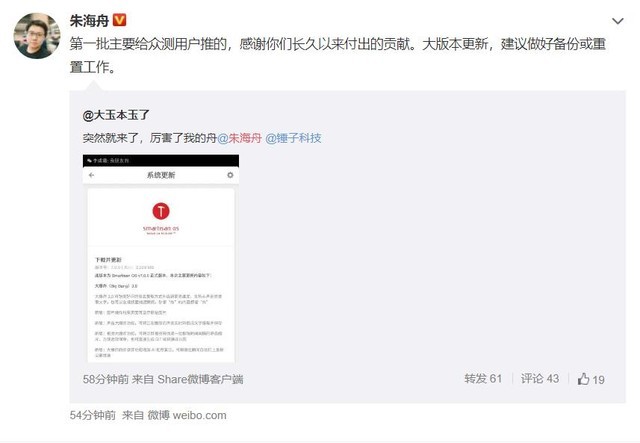This screenshot has height=443, width=640.
Task: Open 朱海舟 username profile link
Action: point(89,20)
